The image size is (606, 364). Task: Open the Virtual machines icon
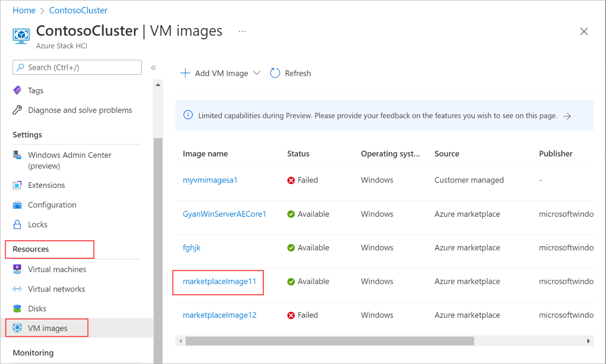click(x=17, y=269)
